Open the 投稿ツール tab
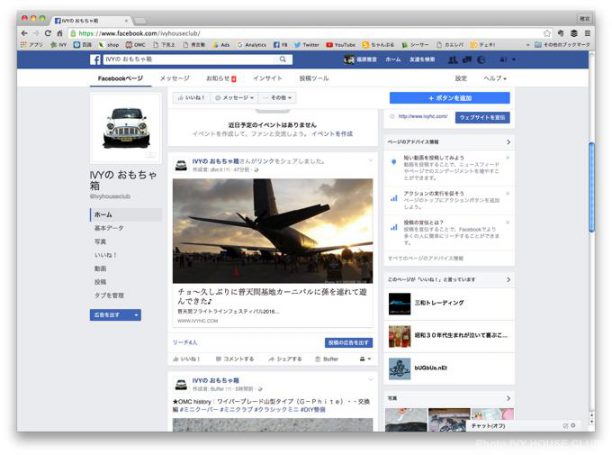The image size is (612, 455). pyautogui.click(x=313, y=78)
